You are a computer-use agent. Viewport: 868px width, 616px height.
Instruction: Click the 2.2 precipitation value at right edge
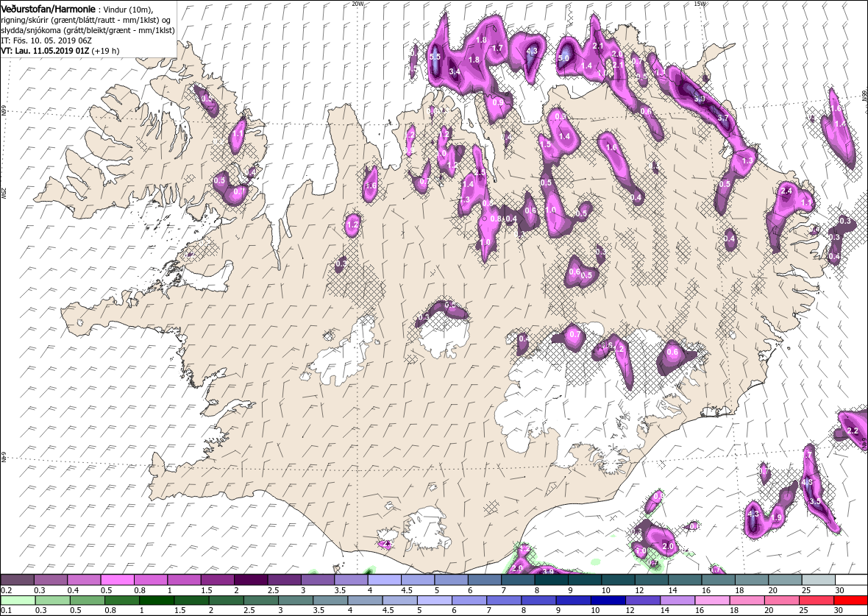[x=853, y=431]
